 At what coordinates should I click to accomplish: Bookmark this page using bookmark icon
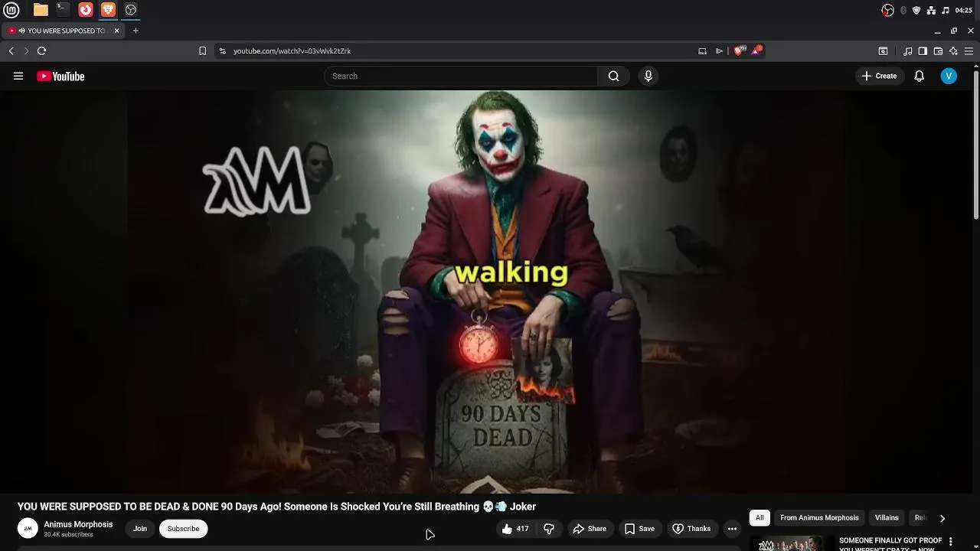(x=202, y=51)
